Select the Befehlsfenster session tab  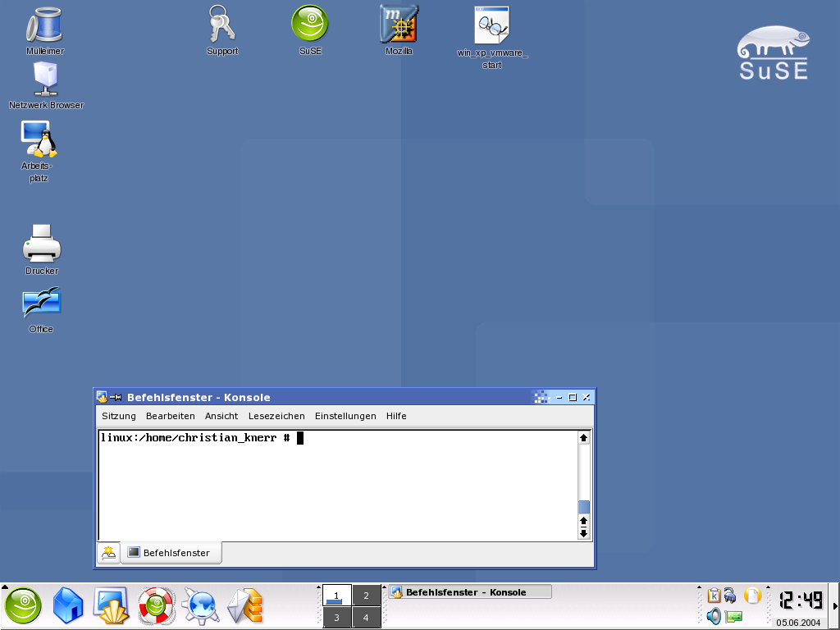pyautogui.click(x=171, y=553)
